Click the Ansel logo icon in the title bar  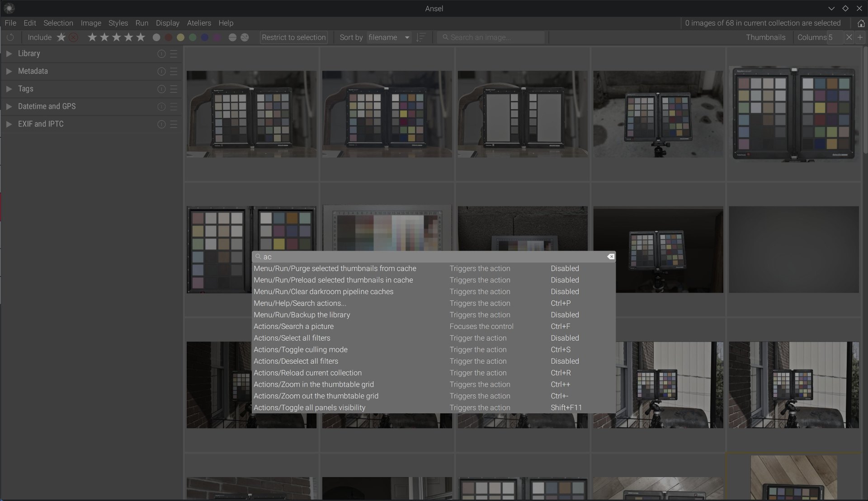[x=9, y=8]
